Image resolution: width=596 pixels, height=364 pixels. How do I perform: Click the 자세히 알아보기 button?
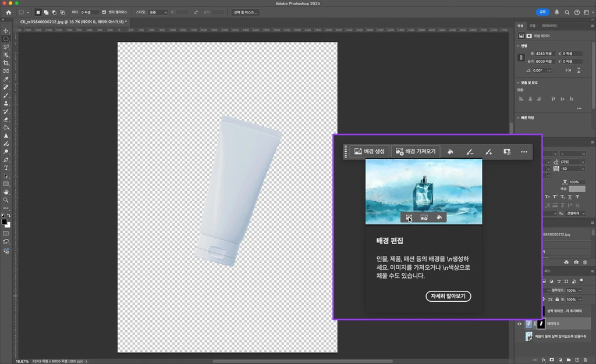(x=448, y=296)
